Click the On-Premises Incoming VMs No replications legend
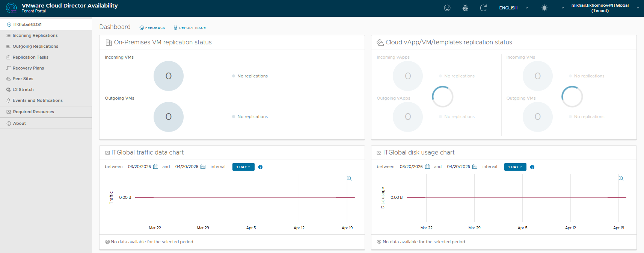Screen dimensions: 644x253 click(250, 76)
